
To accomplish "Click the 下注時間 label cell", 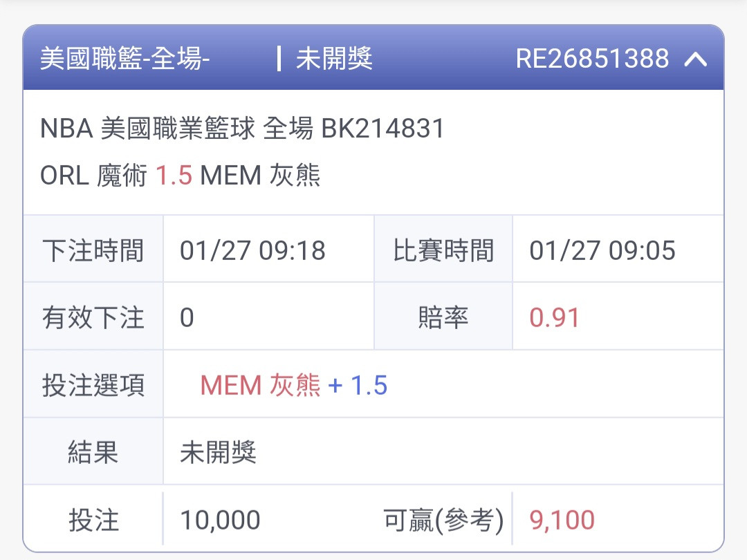I will point(93,250).
